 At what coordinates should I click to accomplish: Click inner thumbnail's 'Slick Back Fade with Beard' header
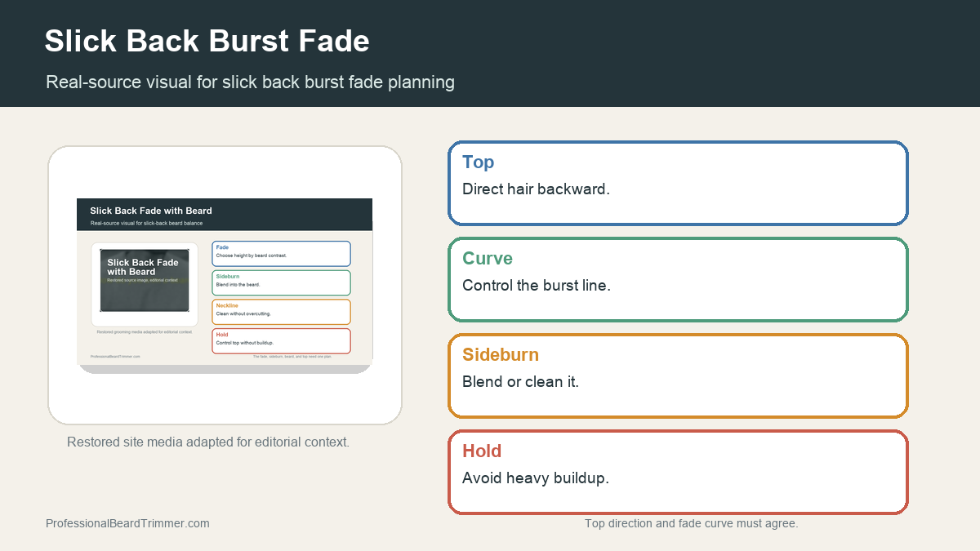pyautogui.click(x=151, y=211)
